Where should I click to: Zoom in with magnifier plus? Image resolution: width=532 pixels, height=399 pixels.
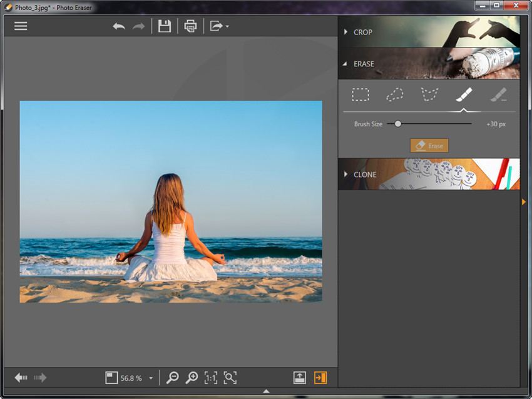tap(192, 378)
